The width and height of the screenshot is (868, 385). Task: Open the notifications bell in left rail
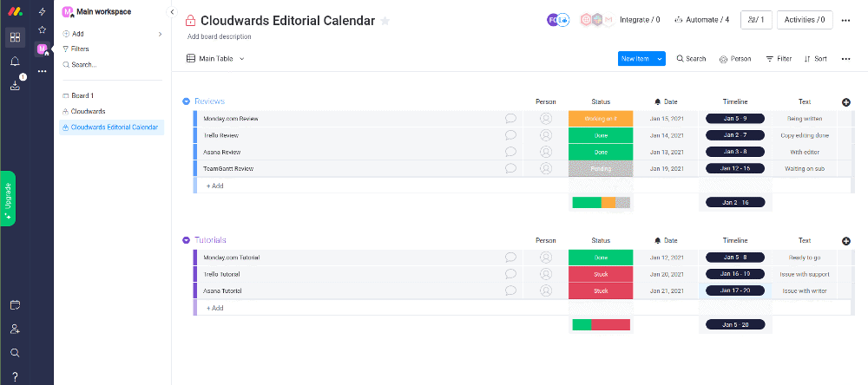[15, 62]
